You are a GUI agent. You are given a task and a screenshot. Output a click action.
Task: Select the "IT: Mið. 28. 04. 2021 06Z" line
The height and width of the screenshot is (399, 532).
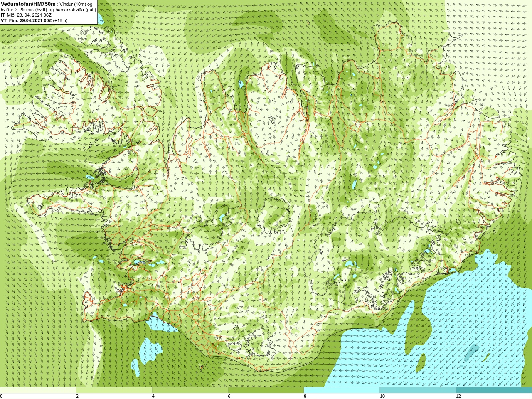pos(26,15)
